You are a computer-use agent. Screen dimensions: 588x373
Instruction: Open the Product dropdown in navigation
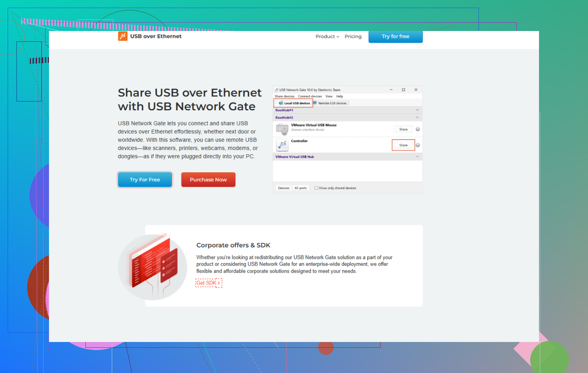pos(327,36)
